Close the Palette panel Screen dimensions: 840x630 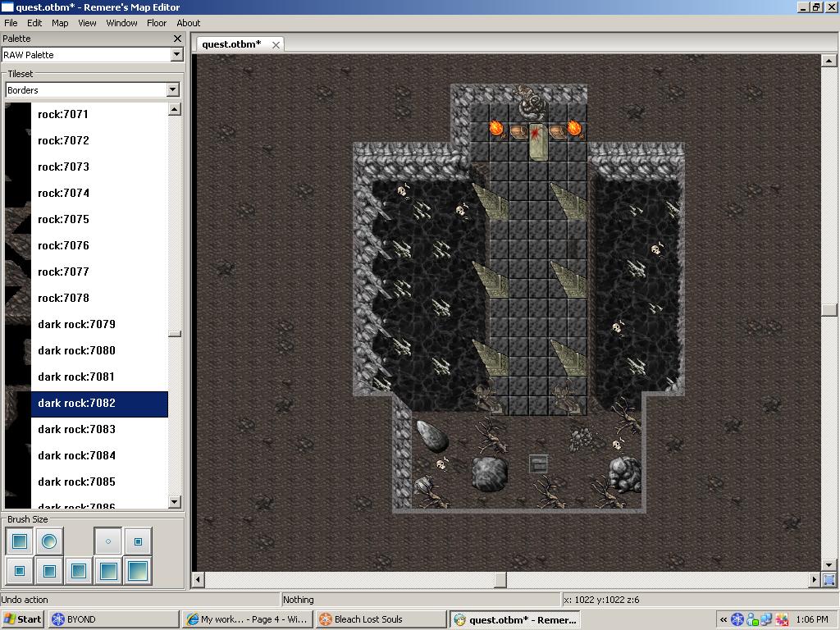pos(178,39)
